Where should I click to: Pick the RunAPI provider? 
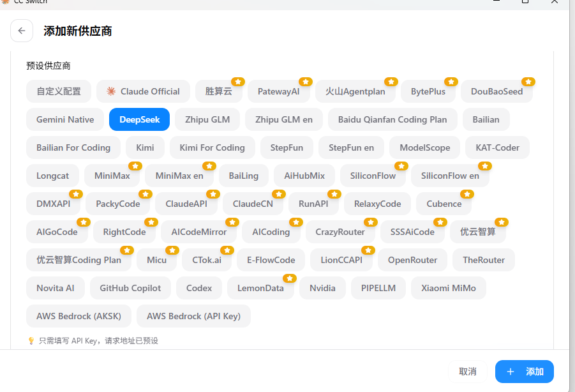(x=313, y=204)
